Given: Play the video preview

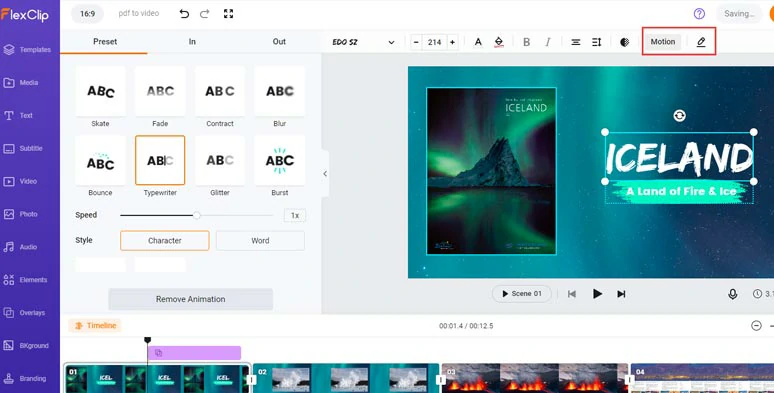Looking at the screenshot, I should coord(597,294).
